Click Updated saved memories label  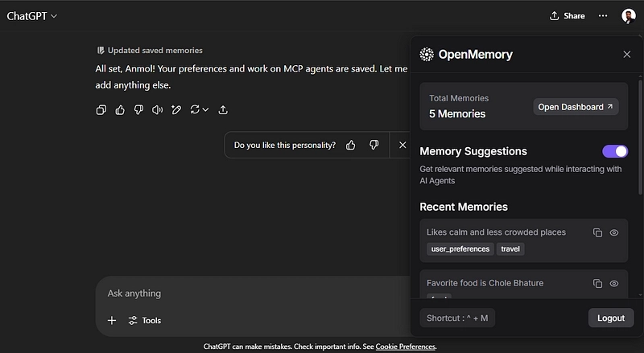click(x=150, y=51)
